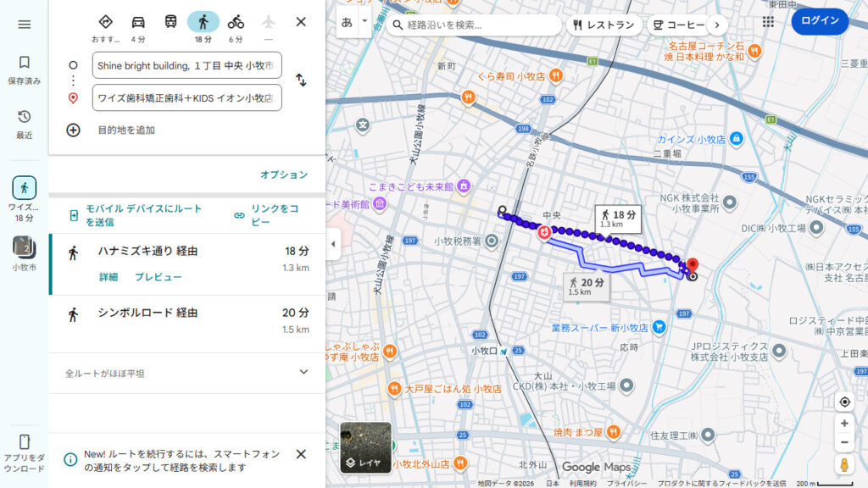This screenshot has height=488, width=868.
Task: Open 名古屋コーチン石焼 restaurant marker
Action: pos(754,52)
